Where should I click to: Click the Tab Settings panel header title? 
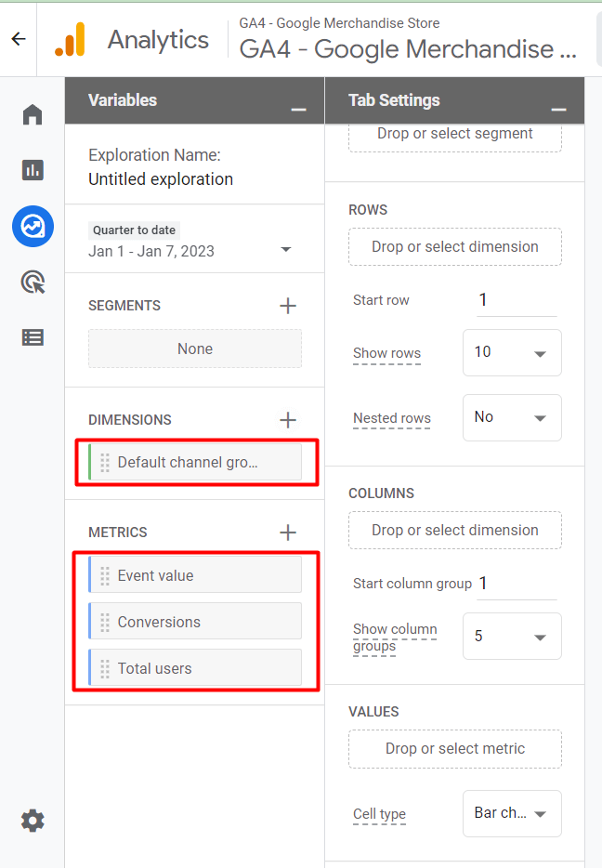coord(394,100)
